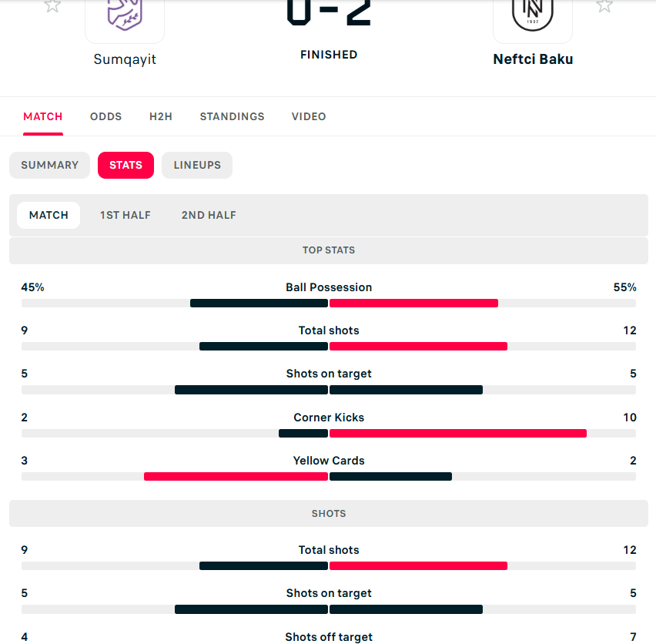Click the TOP STATS section header
Viewport: 656px width, 644px height.
(329, 250)
